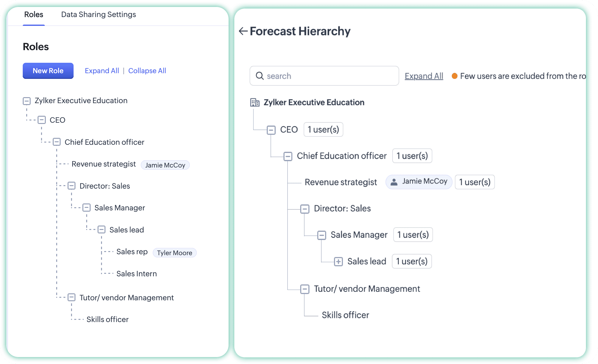
Task: Collapse Director: Sales in Roles tree
Action: point(72,186)
